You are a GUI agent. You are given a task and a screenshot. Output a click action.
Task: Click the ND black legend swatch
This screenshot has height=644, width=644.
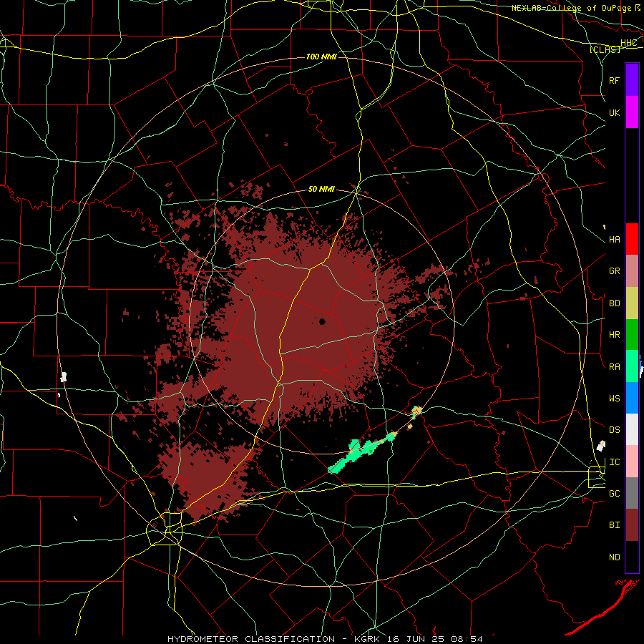point(632,557)
